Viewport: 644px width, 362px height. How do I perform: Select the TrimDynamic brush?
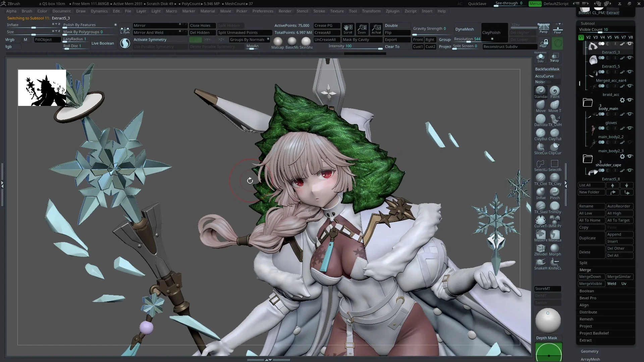pos(554,207)
